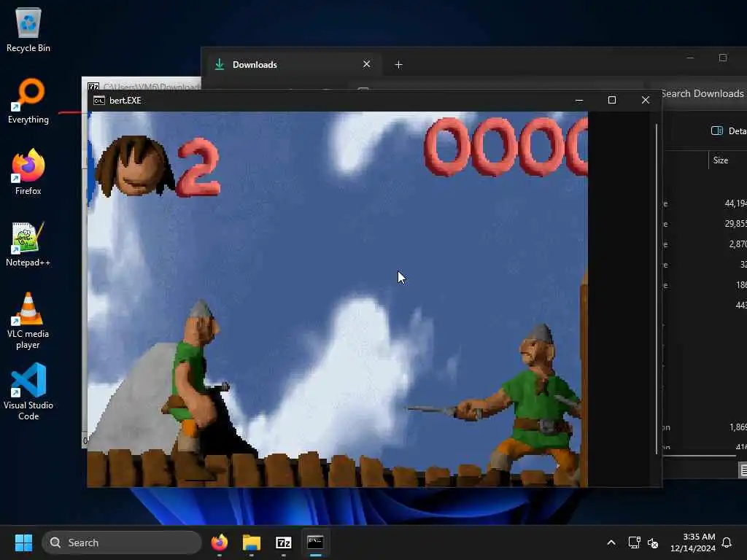The image size is (747, 560).
Task: Switch to Firefox in the taskbar
Action: click(220, 542)
